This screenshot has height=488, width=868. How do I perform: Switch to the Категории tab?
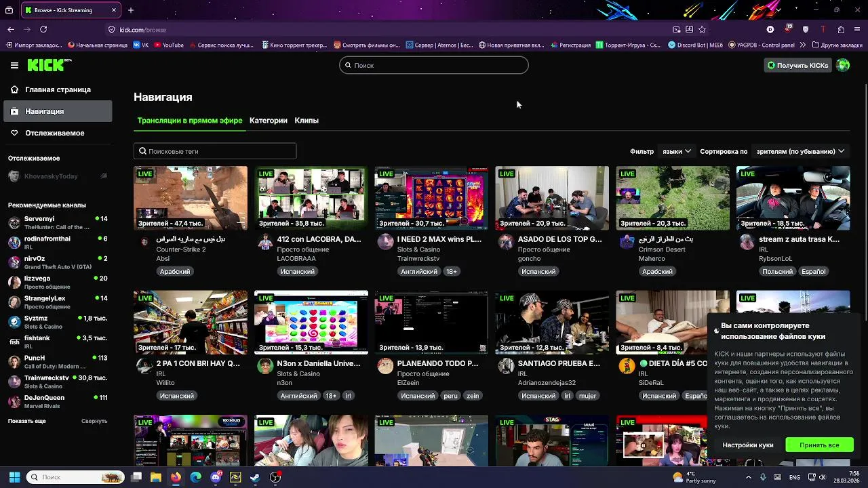[x=269, y=120]
